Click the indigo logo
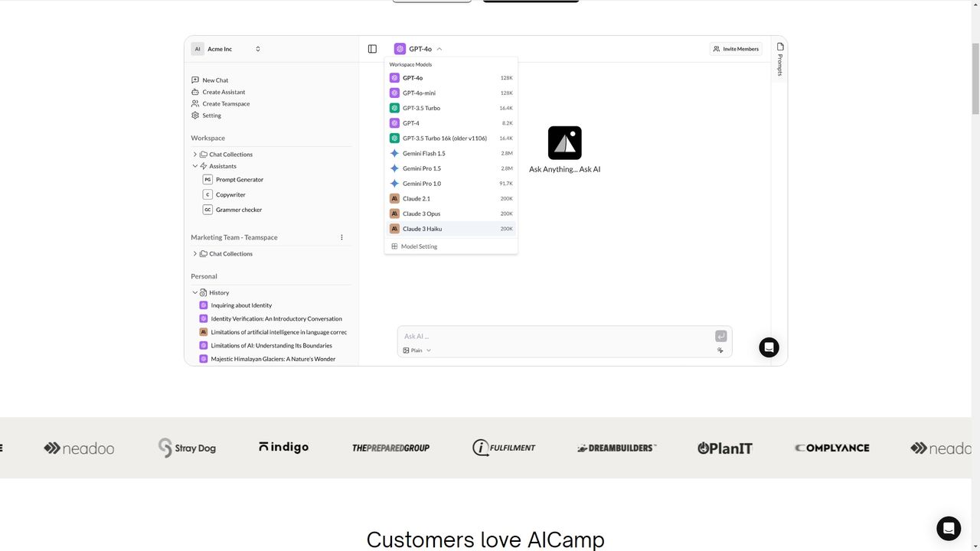 284,448
